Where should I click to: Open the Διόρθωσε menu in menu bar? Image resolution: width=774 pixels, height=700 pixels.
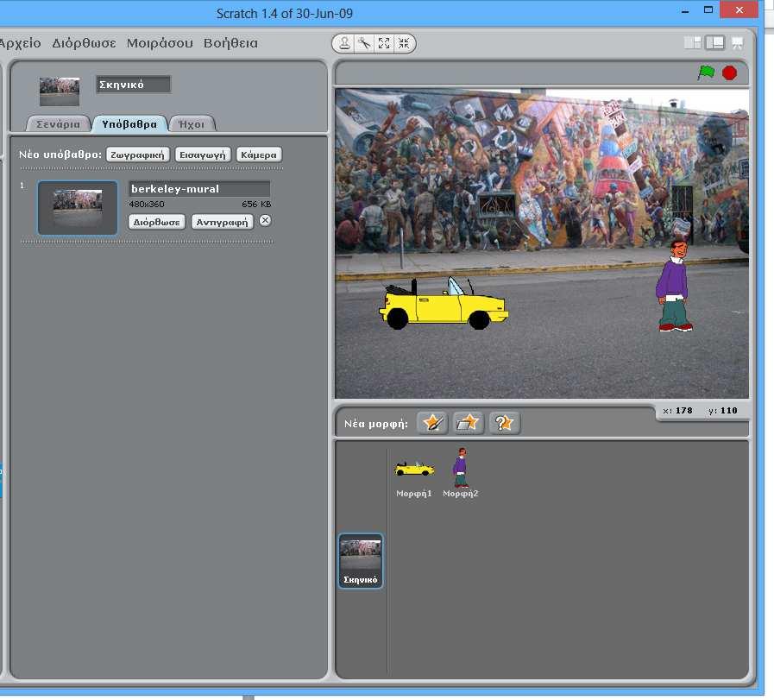pos(85,43)
